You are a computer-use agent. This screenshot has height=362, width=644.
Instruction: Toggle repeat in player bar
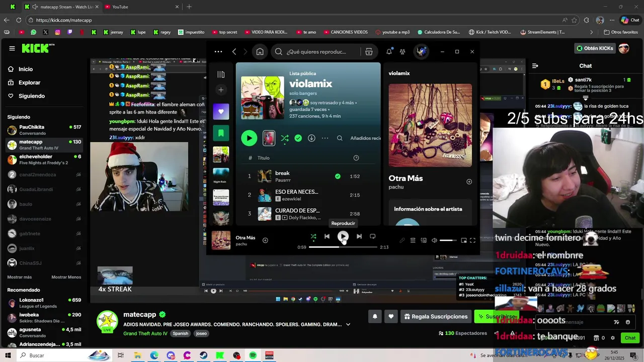pos(372,236)
